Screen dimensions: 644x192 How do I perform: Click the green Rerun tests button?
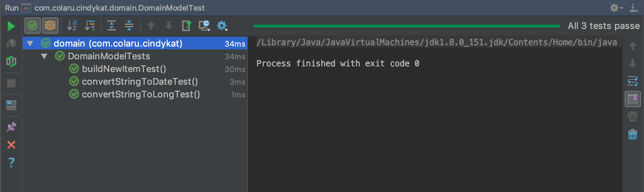click(x=11, y=26)
